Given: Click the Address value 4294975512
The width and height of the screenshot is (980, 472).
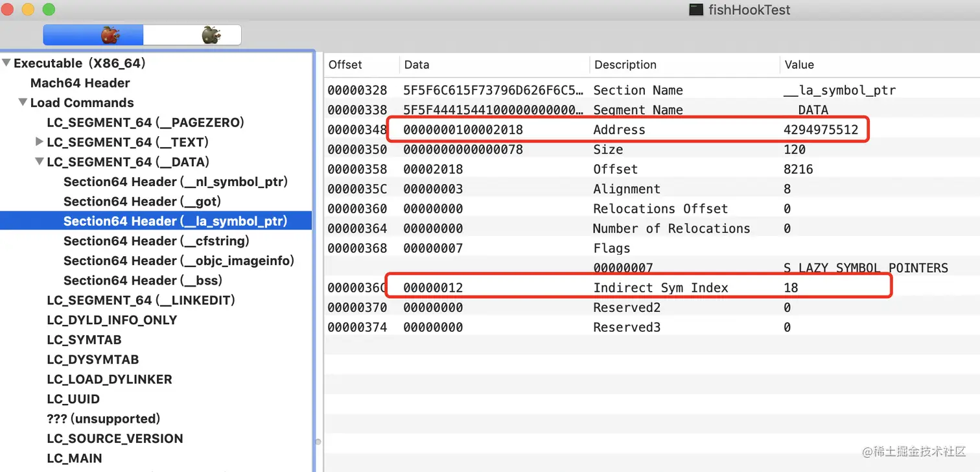Looking at the screenshot, I should pos(821,130).
